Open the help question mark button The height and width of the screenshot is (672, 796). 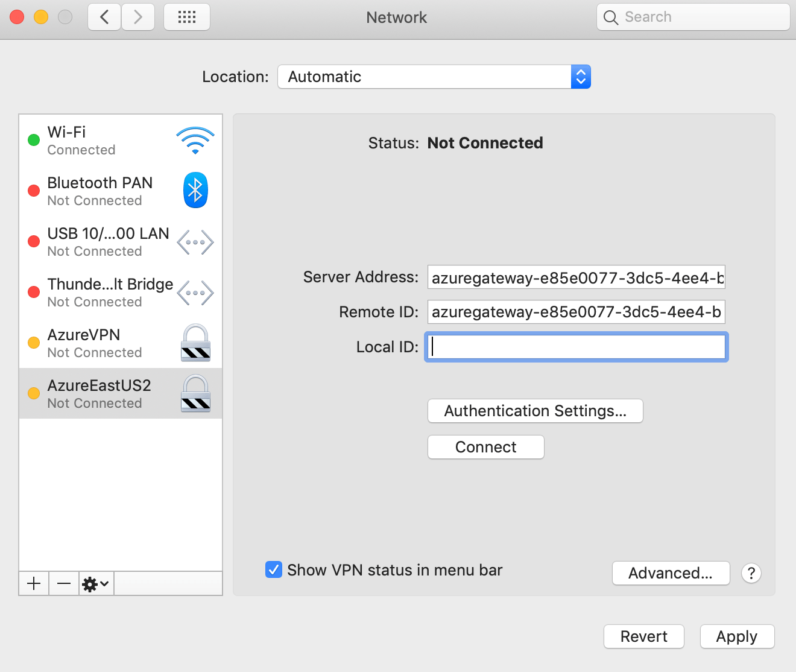click(751, 573)
